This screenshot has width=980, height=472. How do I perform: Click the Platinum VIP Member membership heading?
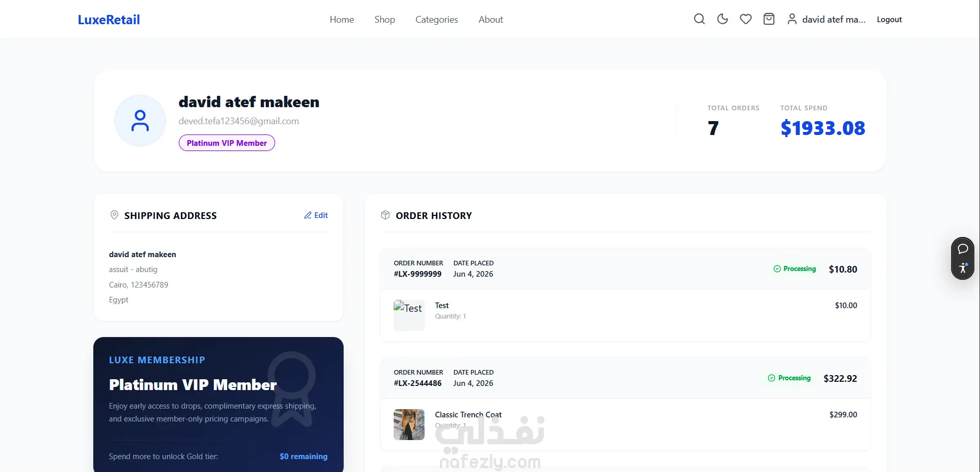pyautogui.click(x=193, y=385)
